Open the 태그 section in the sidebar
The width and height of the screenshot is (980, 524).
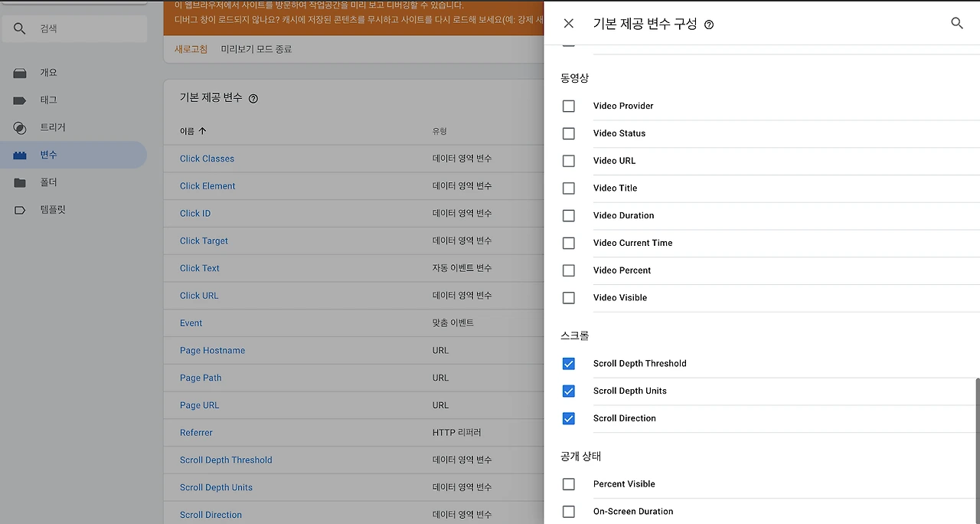click(x=49, y=100)
